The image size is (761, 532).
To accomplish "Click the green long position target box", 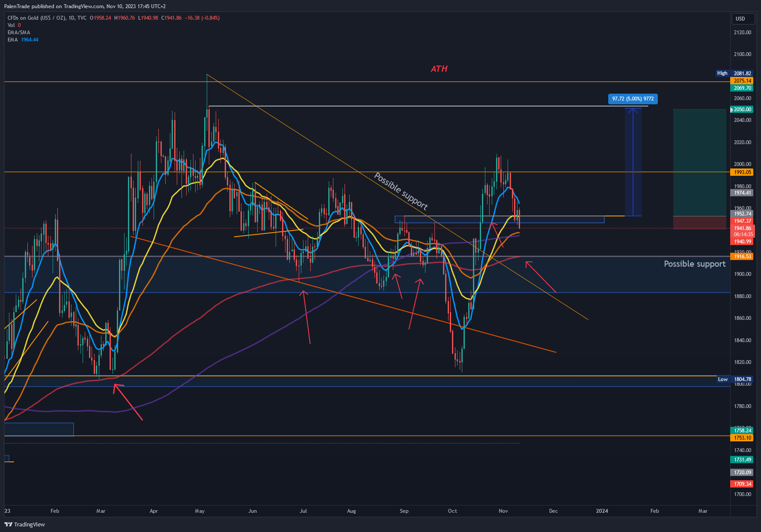I will pos(699,163).
